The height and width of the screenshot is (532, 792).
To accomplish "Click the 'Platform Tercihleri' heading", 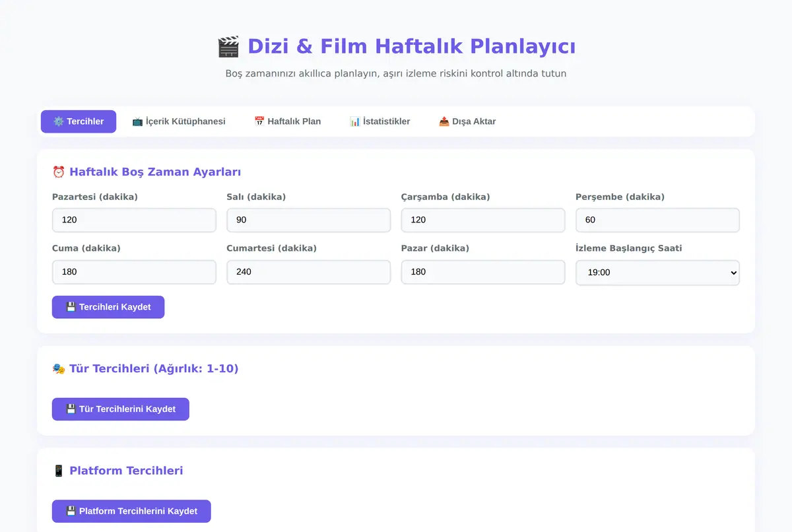I will pos(117,471).
